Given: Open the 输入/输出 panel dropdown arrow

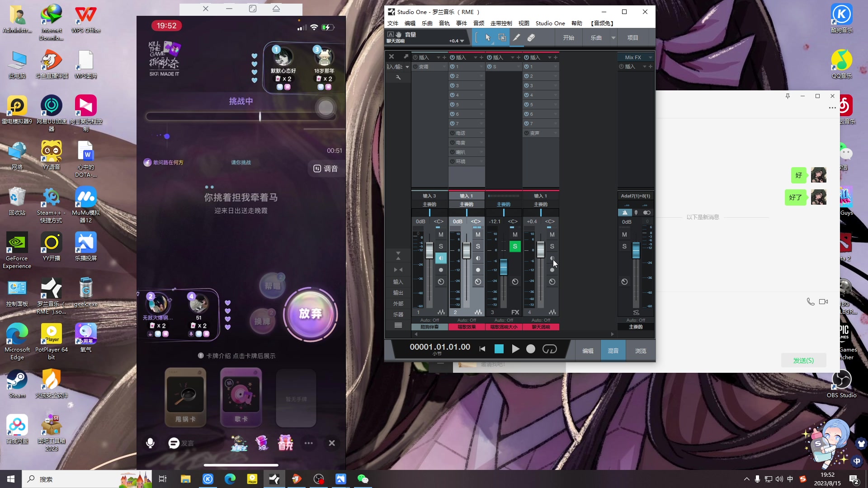Looking at the screenshot, I should (x=407, y=67).
